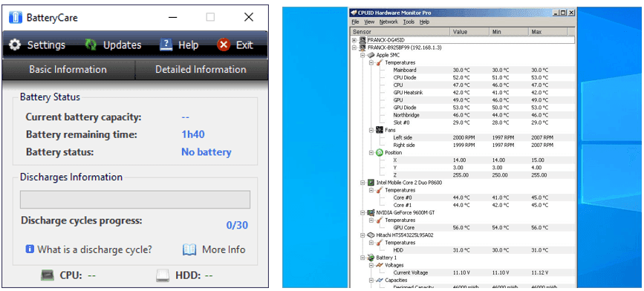Click the blue info icon beside discharge cycle question
Screen dimensions: 644x291
(30, 249)
